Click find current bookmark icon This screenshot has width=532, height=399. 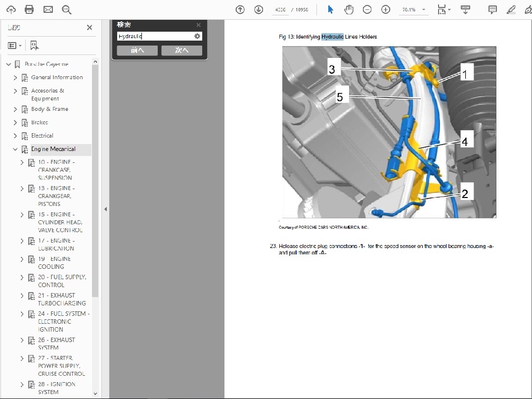click(34, 45)
